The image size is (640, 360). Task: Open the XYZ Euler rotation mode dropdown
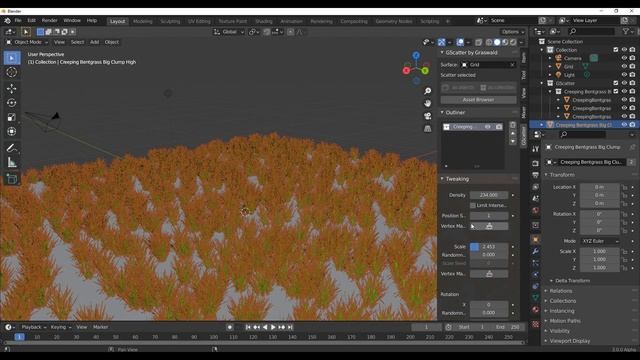click(x=600, y=241)
